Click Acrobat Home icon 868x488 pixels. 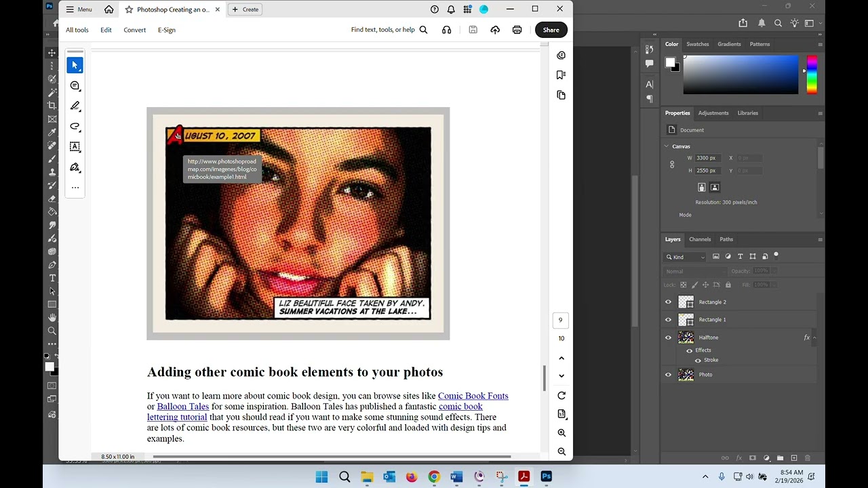[x=109, y=9]
